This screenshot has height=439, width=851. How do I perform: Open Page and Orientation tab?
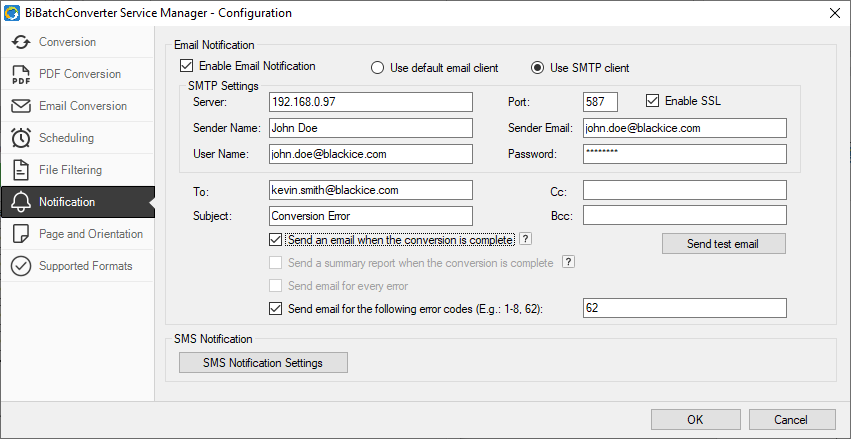[x=78, y=234]
